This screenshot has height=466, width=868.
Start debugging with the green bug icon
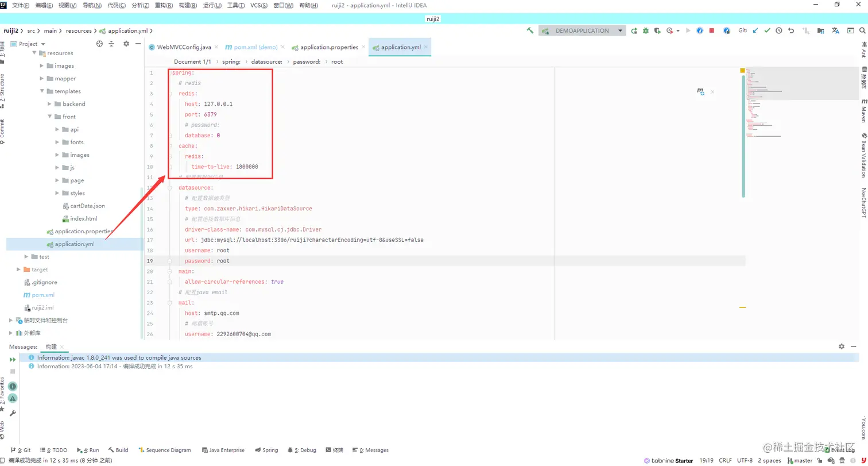pos(646,31)
